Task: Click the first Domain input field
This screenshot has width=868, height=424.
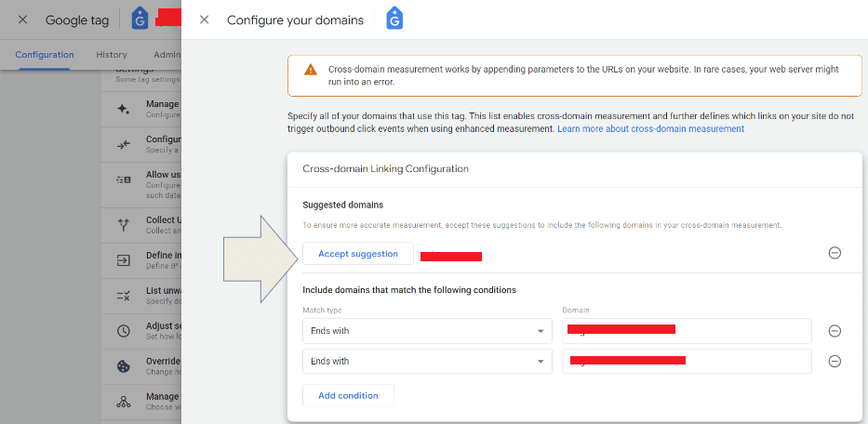Action: click(687, 331)
